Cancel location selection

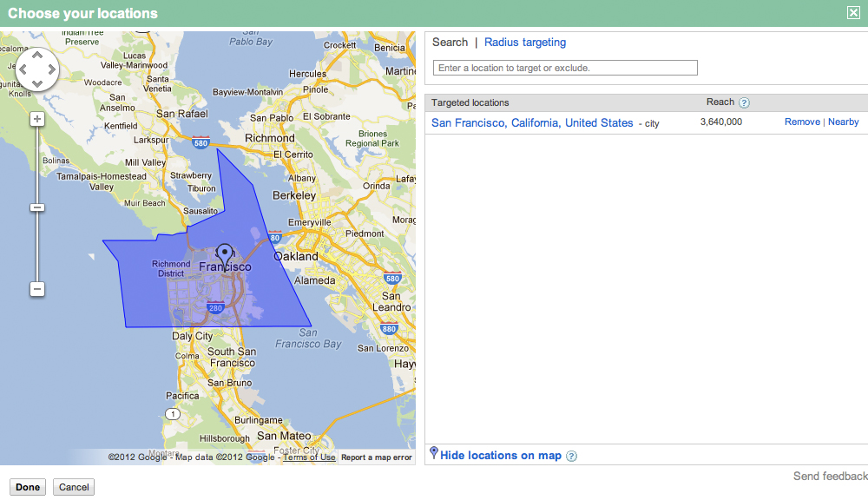coord(73,486)
